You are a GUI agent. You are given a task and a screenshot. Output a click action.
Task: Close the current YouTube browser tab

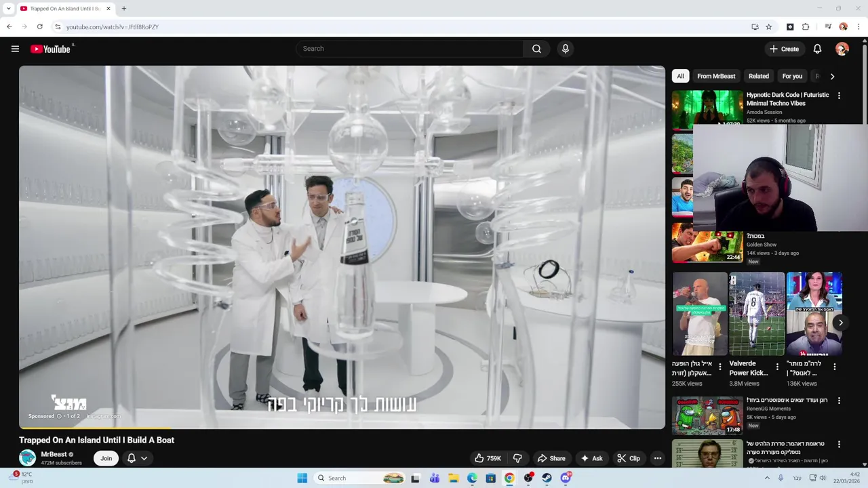pyautogui.click(x=108, y=9)
